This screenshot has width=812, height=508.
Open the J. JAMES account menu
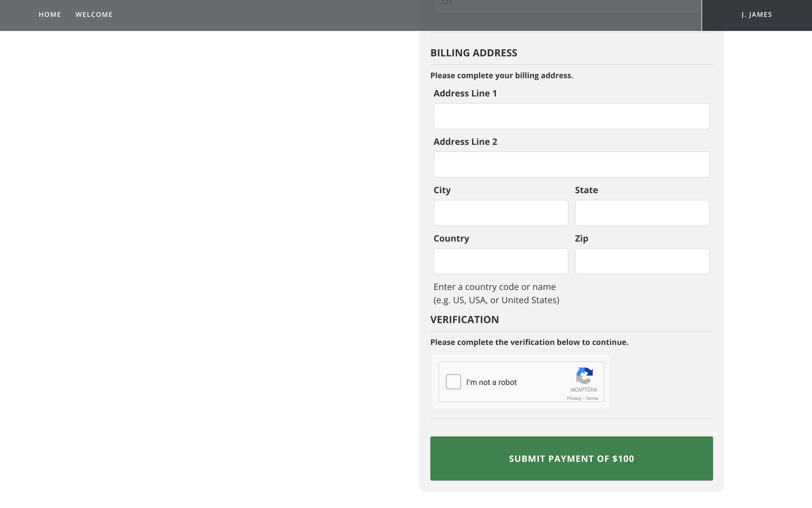click(x=756, y=14)
